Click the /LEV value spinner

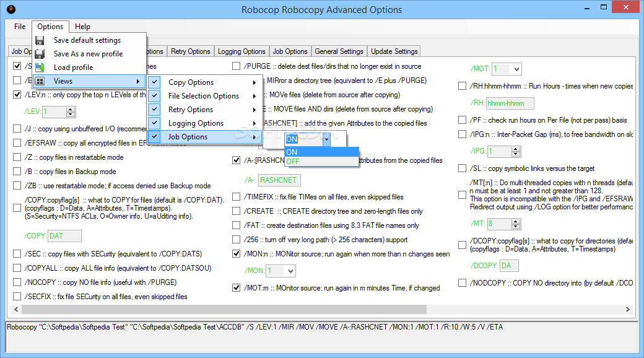coord(71,112)
